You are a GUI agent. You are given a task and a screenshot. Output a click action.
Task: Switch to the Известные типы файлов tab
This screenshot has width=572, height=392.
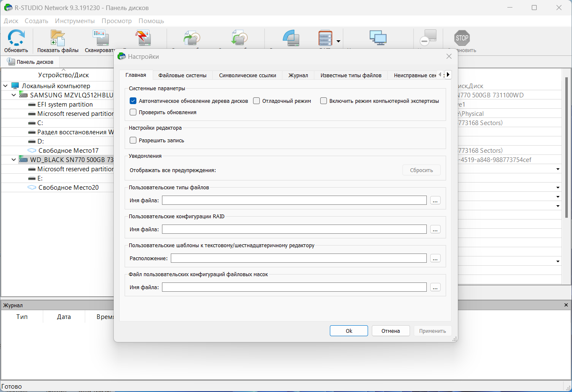coord(351,76)
